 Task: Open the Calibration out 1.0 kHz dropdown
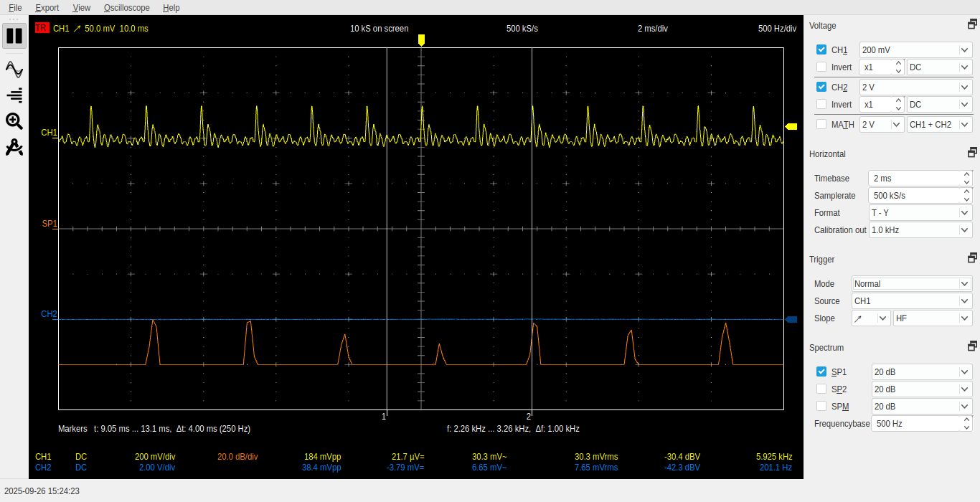(920, 230)
